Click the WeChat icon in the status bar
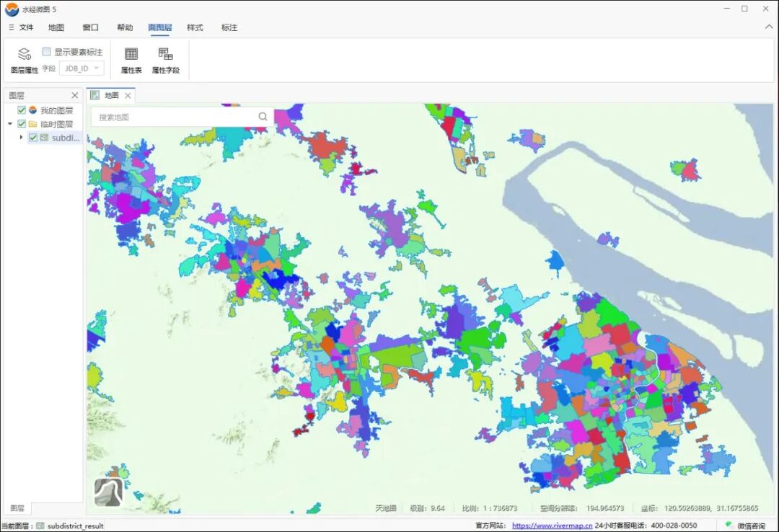The width and height of the screenshot is (779, 532). [x=729, y=525]
